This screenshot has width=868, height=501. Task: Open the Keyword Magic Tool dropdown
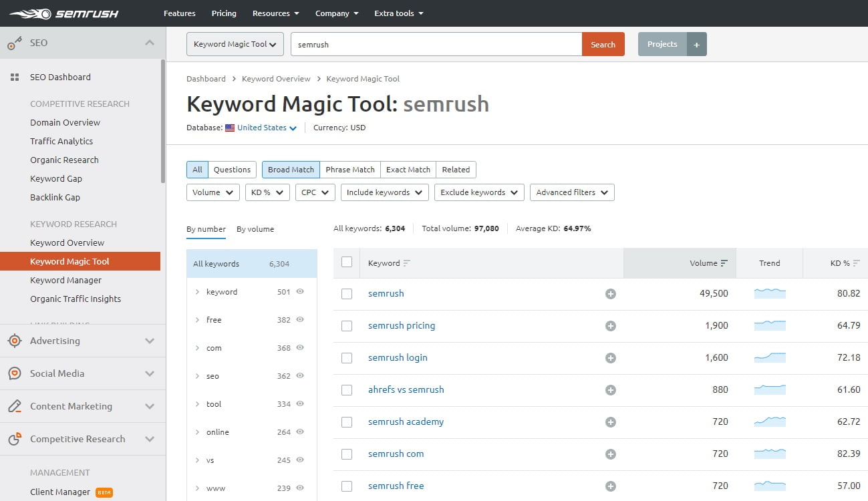click(235, 44)
